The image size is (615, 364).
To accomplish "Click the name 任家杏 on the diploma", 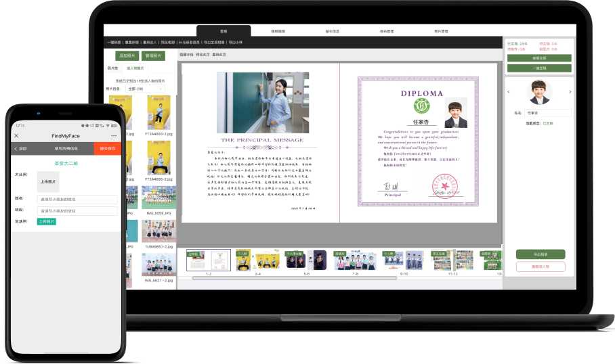I will [421, 122].
